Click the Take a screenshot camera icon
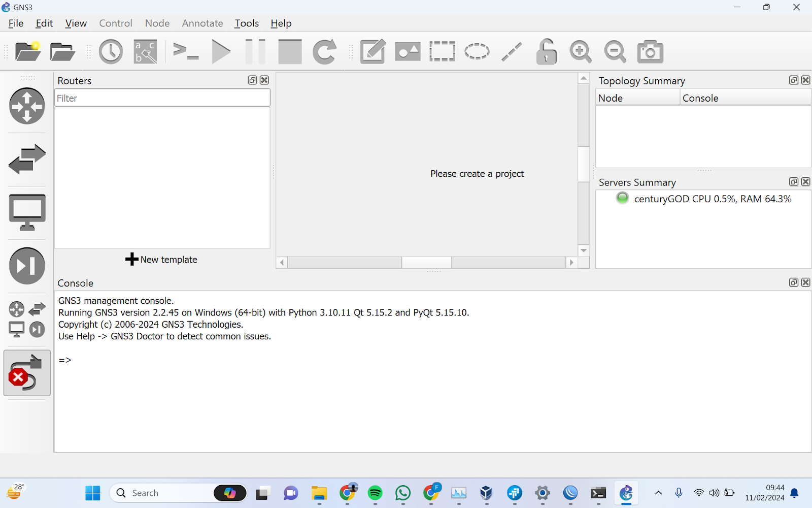 (x=650, y=51)
